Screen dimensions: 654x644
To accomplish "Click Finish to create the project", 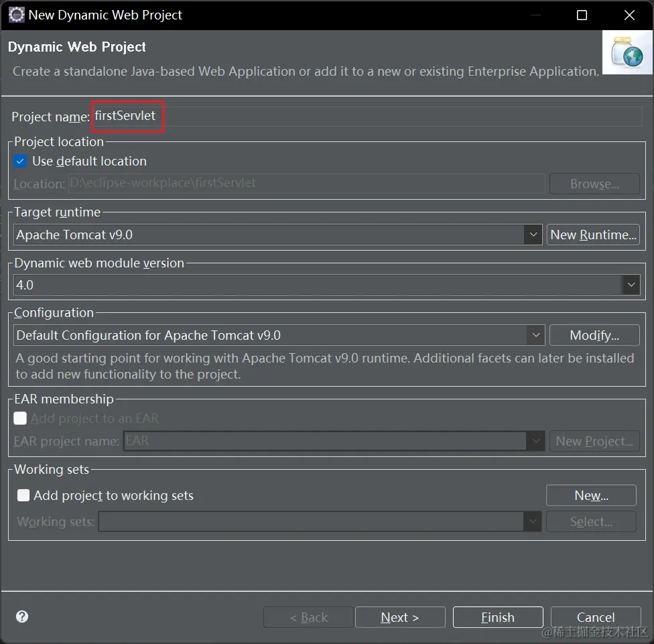I will coord(498,617).
